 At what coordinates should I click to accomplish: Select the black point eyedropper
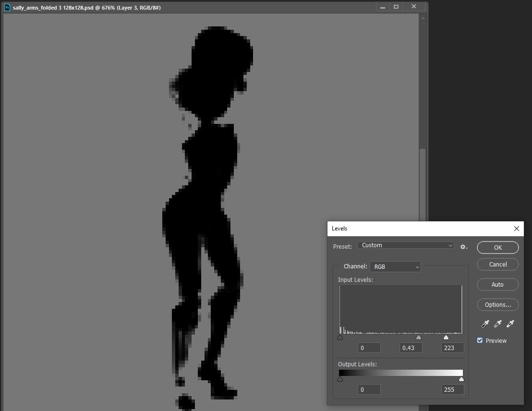click(485, 324)
